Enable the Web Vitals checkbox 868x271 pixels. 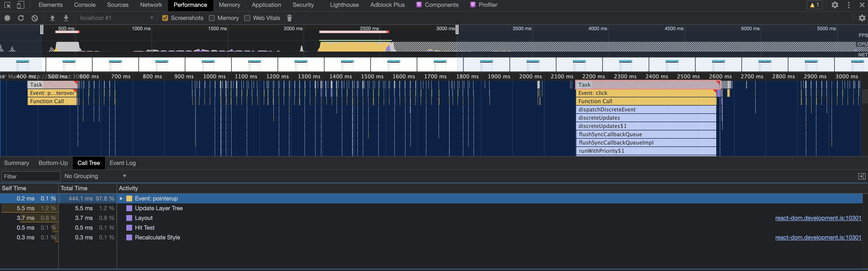pos(247,18)
